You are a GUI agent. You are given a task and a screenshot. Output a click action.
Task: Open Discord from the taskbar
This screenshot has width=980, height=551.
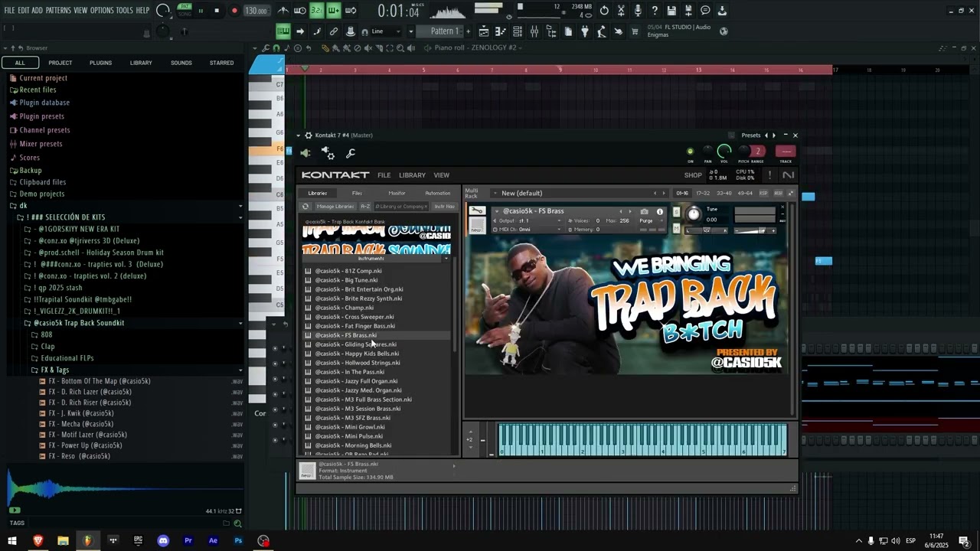point(163,541)
